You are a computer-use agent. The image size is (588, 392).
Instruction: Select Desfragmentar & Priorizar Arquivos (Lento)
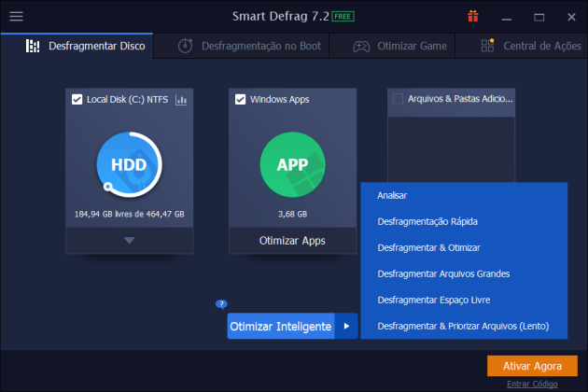click(464, 326)
